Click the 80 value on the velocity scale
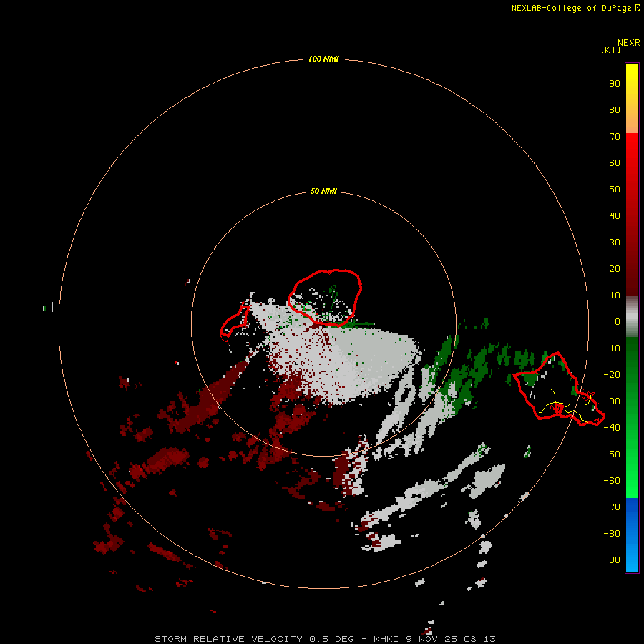Screen dimensions: 644x644 (615, 109)
